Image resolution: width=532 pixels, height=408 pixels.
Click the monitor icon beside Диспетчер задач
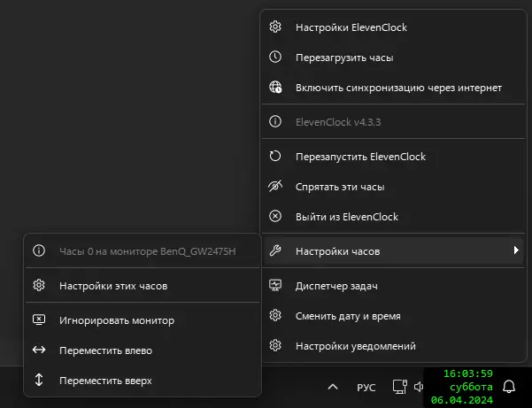click(x=275, y=285)
